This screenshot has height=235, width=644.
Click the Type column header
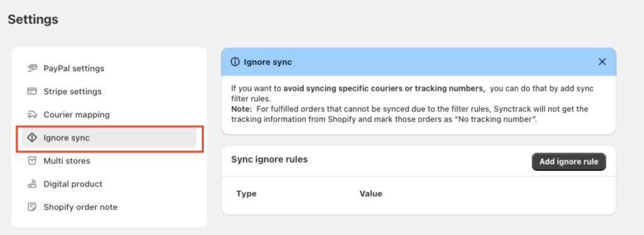tap(247, 193)
